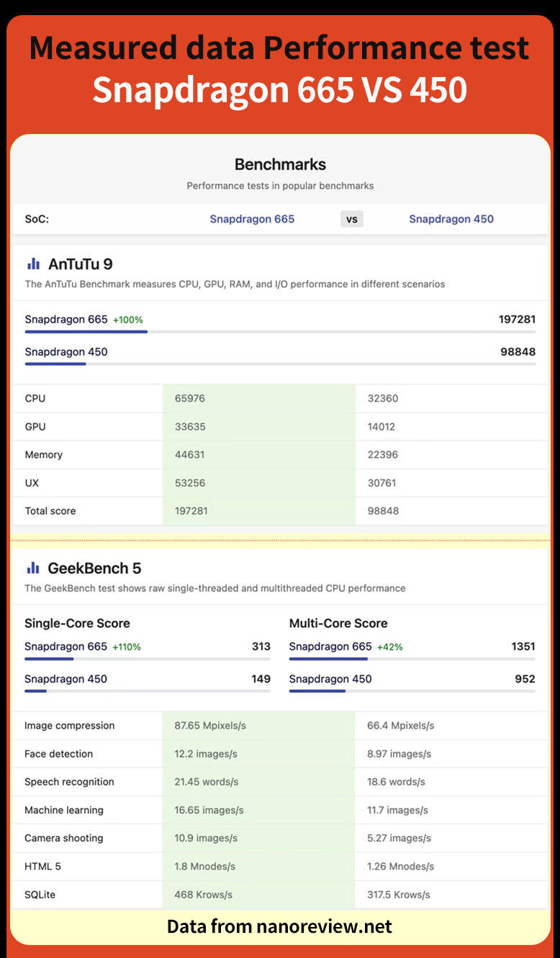
Task: Click the Multi-Core Snapdragon 665 progress bar
Action: click(x=412, y=658)
